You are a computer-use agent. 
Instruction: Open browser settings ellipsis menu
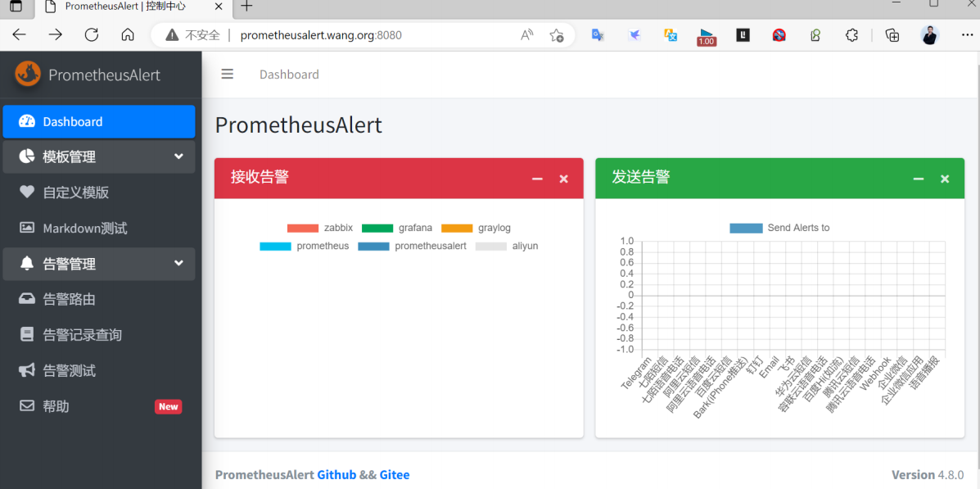click(x=967, y=35)
